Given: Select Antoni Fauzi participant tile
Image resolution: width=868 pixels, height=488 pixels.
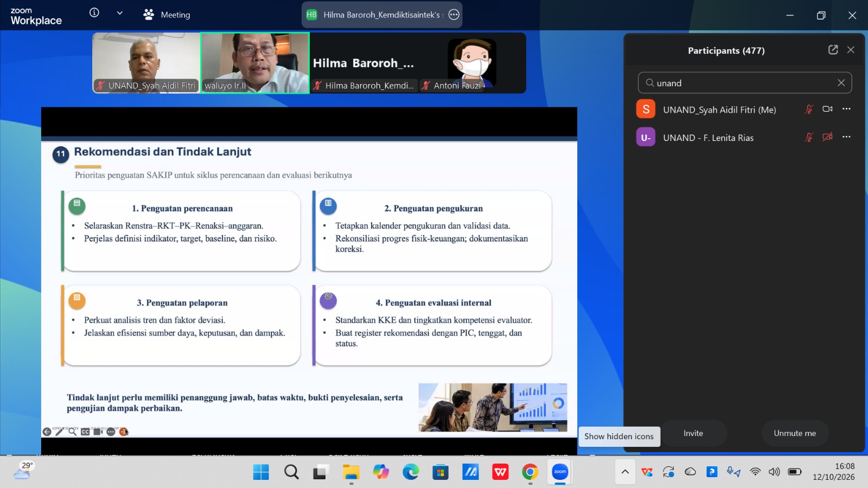Looking at the screenshot, I should point(472,63).
